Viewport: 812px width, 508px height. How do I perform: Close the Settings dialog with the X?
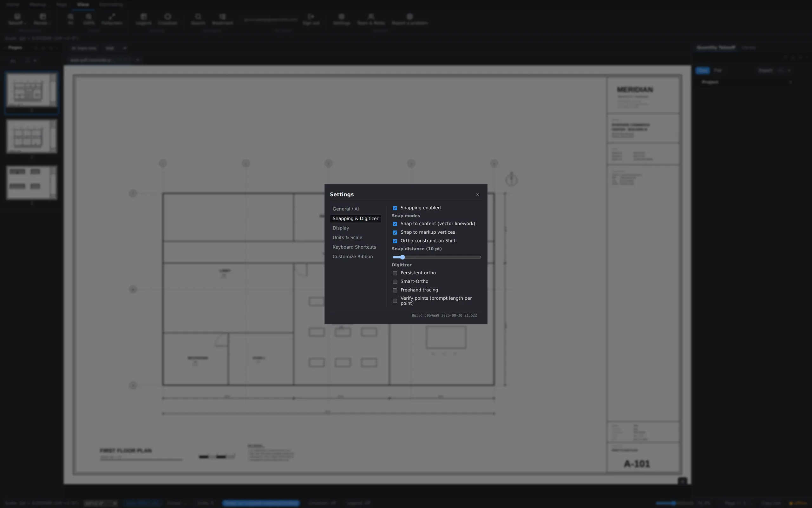477,195
